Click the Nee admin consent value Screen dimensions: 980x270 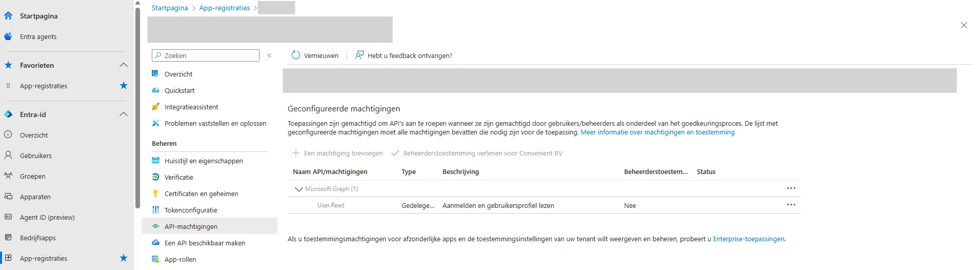630,206
